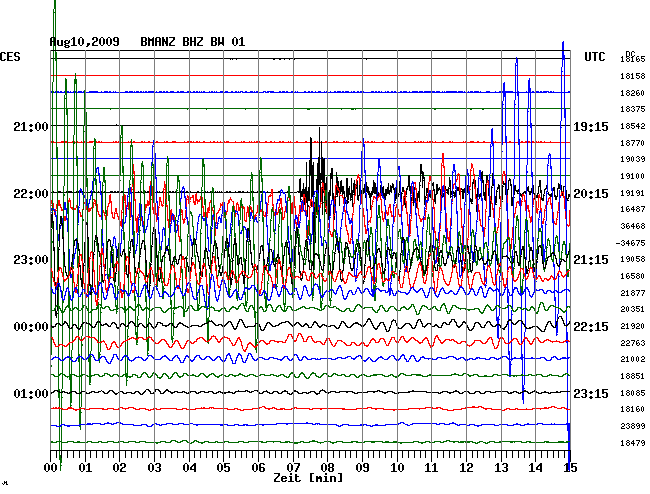
Task: Click the UTC time label "20:15"
Action: pos(591,194)
